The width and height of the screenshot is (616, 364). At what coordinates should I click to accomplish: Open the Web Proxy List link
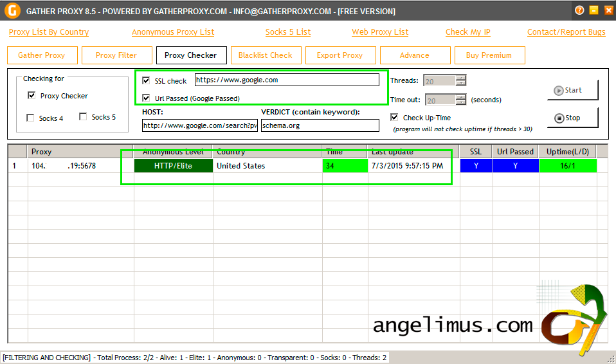[380, 32]
